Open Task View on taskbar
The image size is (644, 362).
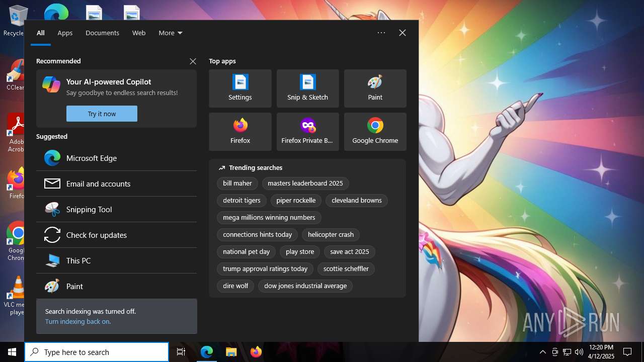181,352
